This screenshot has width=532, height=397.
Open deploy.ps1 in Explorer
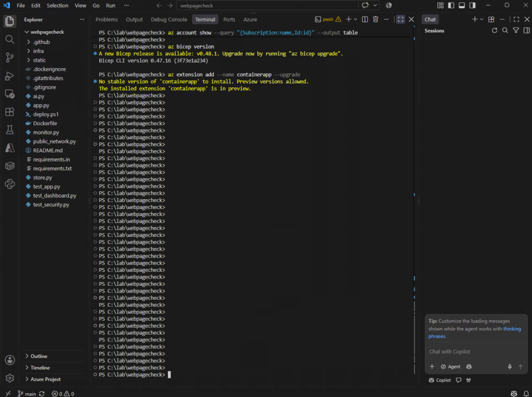point(46,114)
